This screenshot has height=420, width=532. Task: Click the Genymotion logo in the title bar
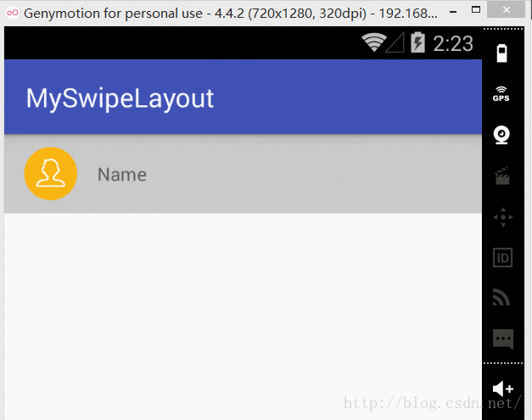(x=12, y=14)
